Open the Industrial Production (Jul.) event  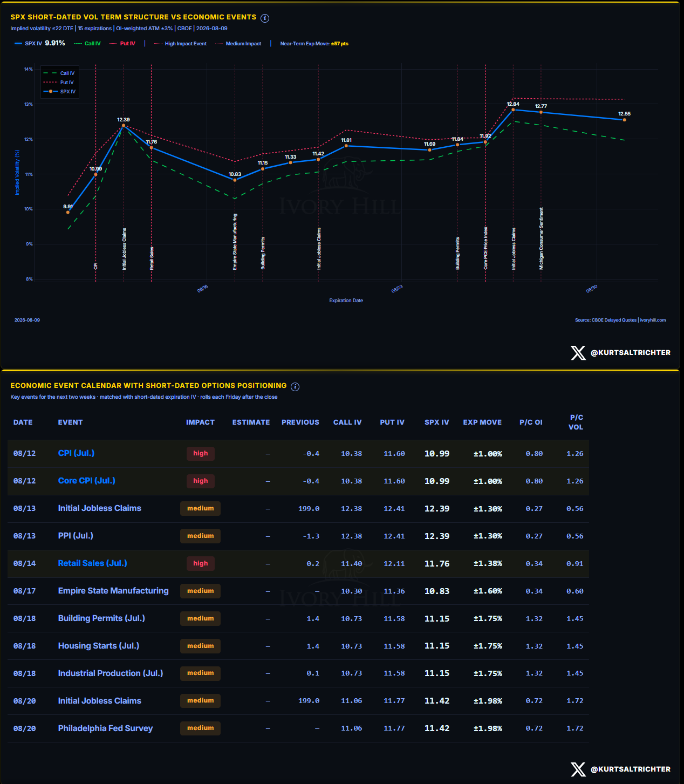[x=111, y=673]
